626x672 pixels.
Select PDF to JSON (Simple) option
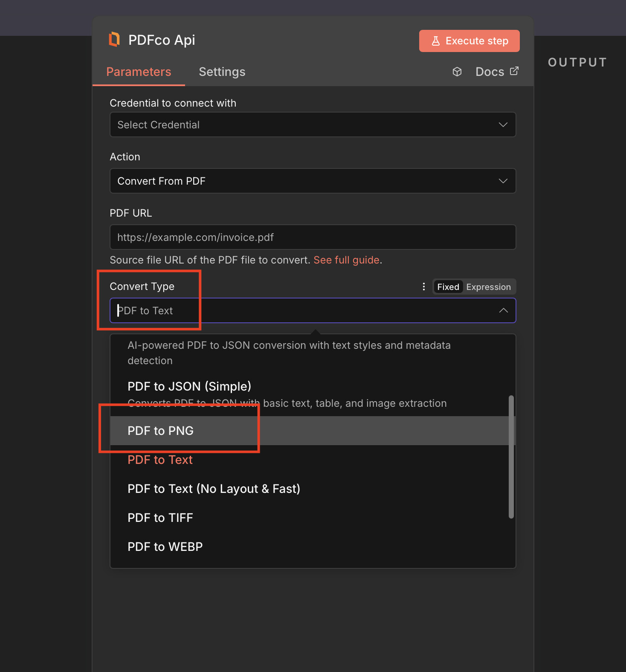click(189, 386)
